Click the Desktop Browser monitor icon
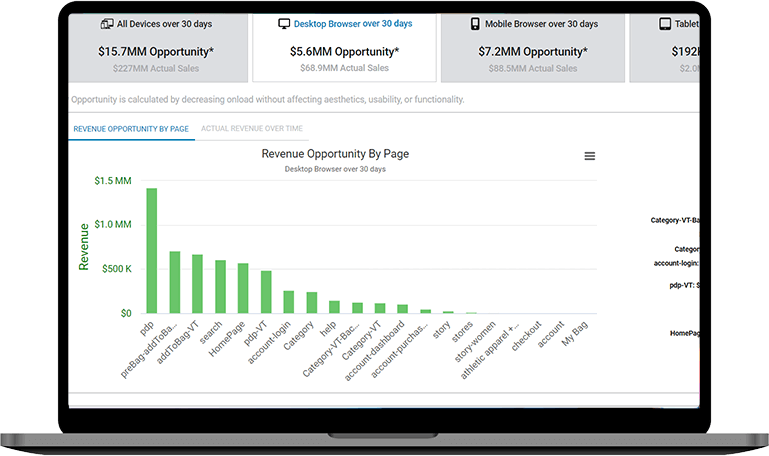 point(284,24)
